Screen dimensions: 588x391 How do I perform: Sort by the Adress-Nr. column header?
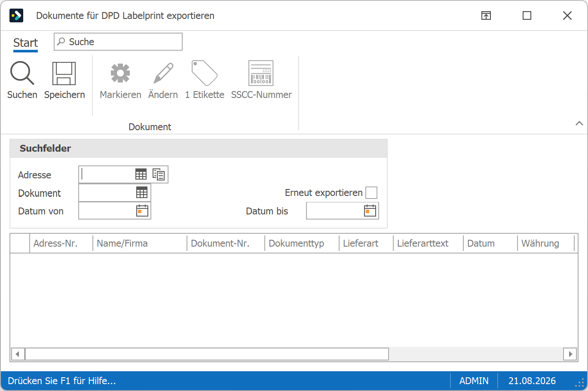(x=61, y=243)
